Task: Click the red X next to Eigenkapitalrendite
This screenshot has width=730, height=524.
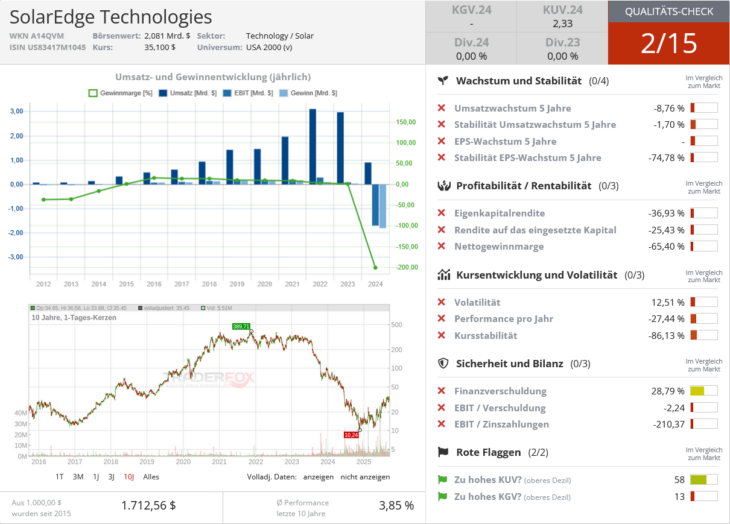Action: tap(441, 213)
